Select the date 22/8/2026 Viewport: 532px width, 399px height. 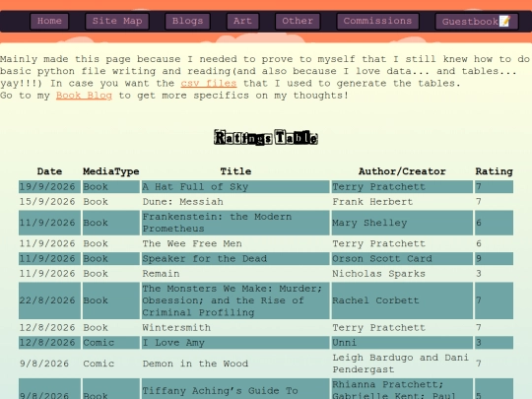[x=49, y=300]
